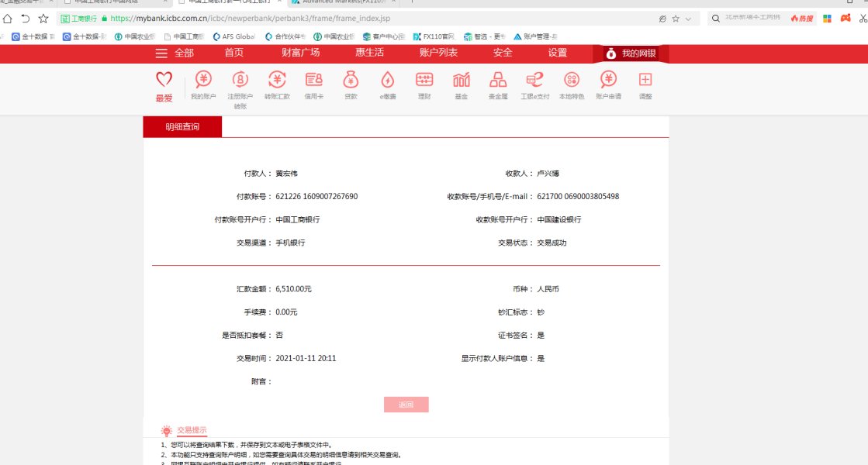Select transaction channel 手机银行
868x465 pixels.
click(x=290, y=243)
